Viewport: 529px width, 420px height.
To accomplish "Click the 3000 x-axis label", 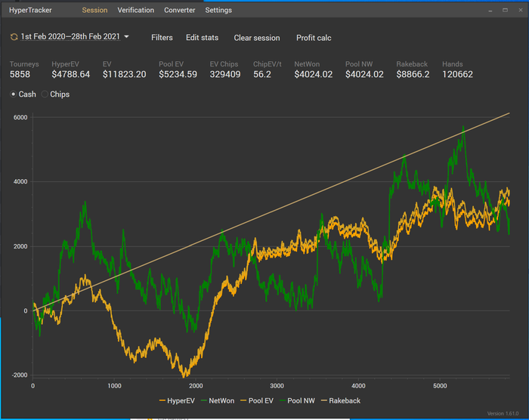I will pos(277,386).
